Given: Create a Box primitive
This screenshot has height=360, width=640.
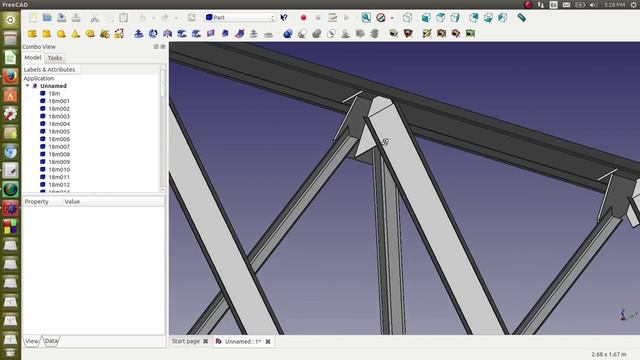Looking at the screenshot, I should (x=32, y=33).
